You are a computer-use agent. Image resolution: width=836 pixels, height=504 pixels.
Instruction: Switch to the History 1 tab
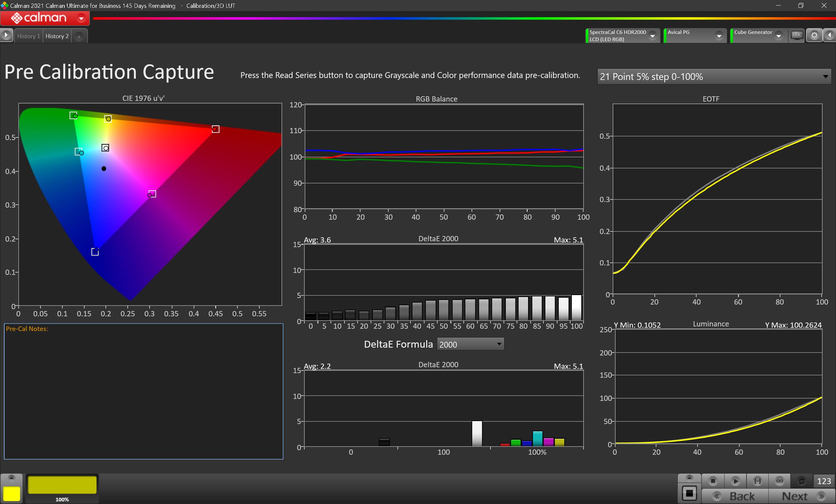coord(28,36)
